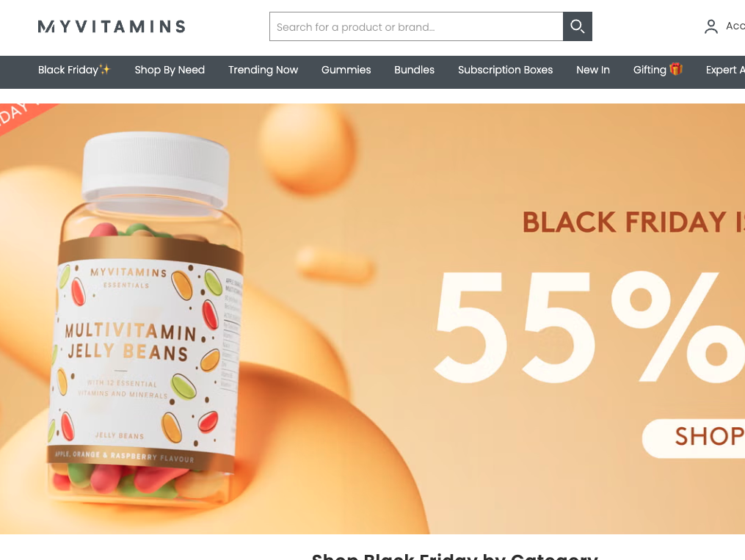Open the Gifting menu item
Image resolution: width=745 pixels, height=560 pixels.
coord(658,70)
